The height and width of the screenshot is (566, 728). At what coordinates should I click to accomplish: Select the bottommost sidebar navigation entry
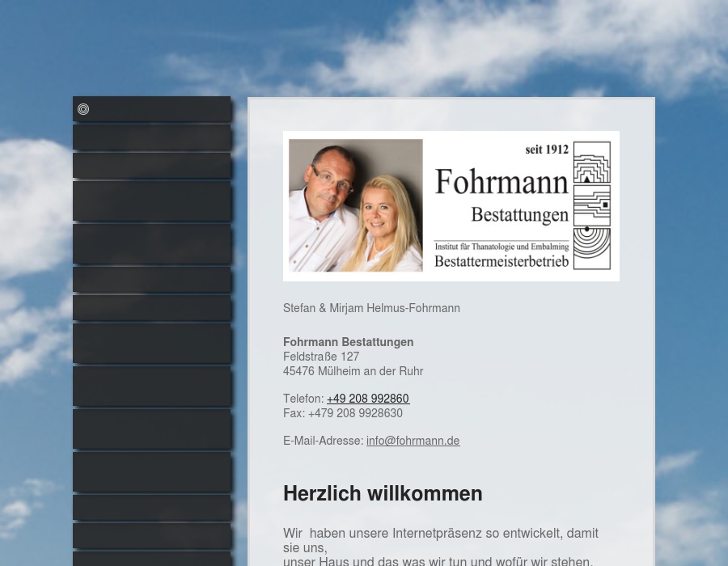pos(152,559)
